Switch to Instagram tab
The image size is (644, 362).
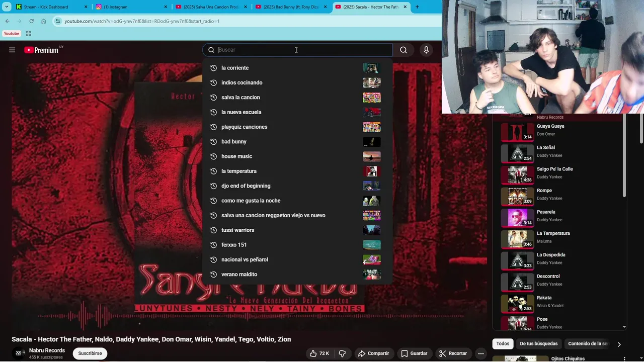[x=132, y=7]
